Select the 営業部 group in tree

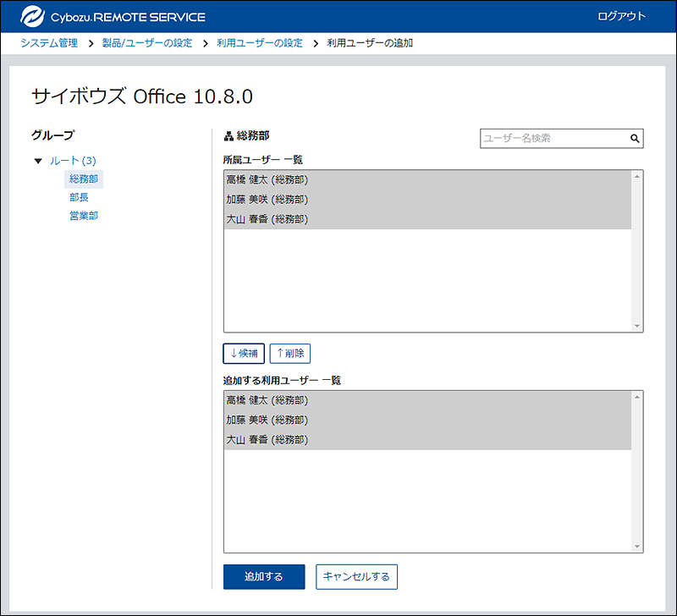point(84,216)
